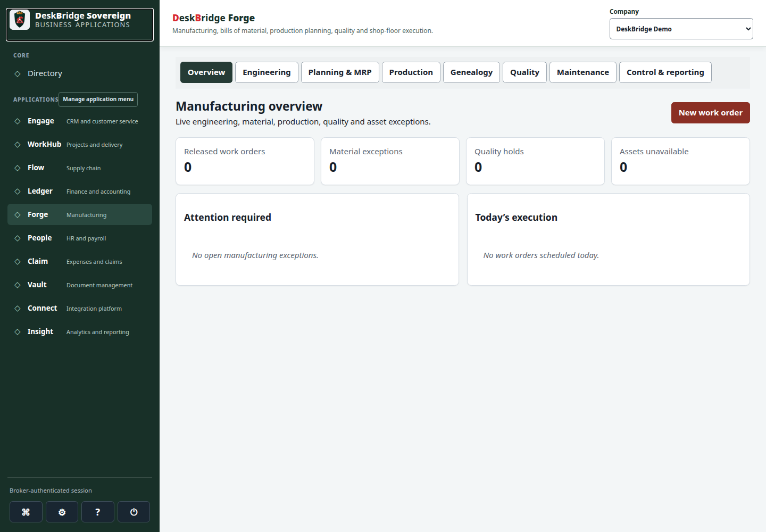The height and width of the screenshot is (532, 766).
Task: Create a New work order
Action: point(710,113)
